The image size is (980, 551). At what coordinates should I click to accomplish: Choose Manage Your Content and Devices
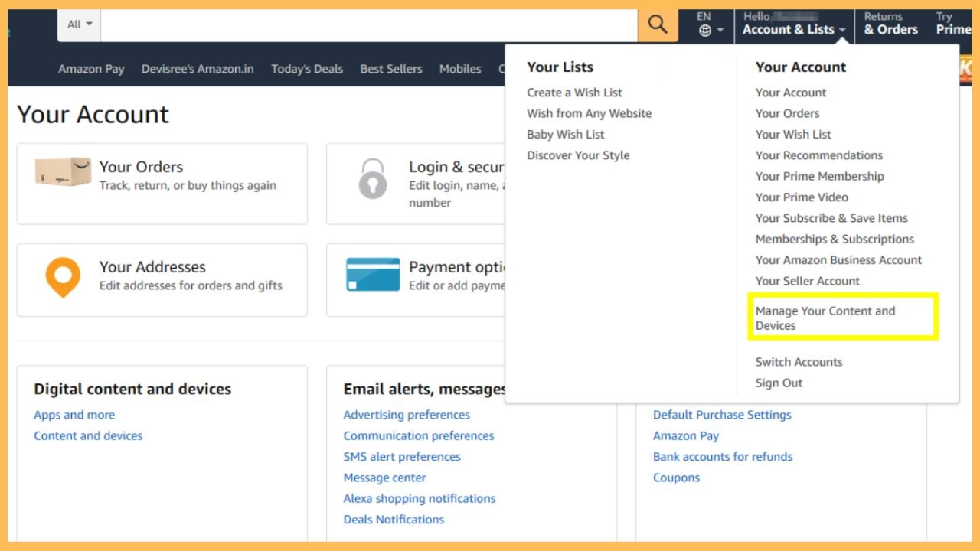pyautogui.click(x=825, y=318)
